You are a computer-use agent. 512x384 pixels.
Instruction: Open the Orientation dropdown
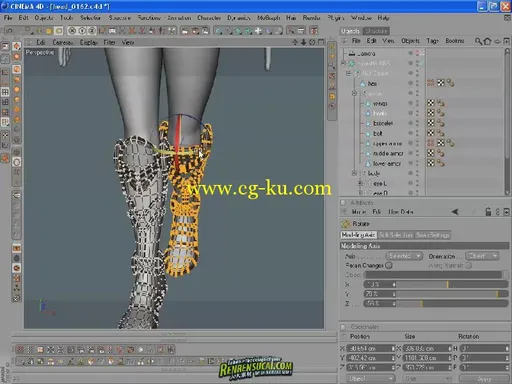pos(482,256)
